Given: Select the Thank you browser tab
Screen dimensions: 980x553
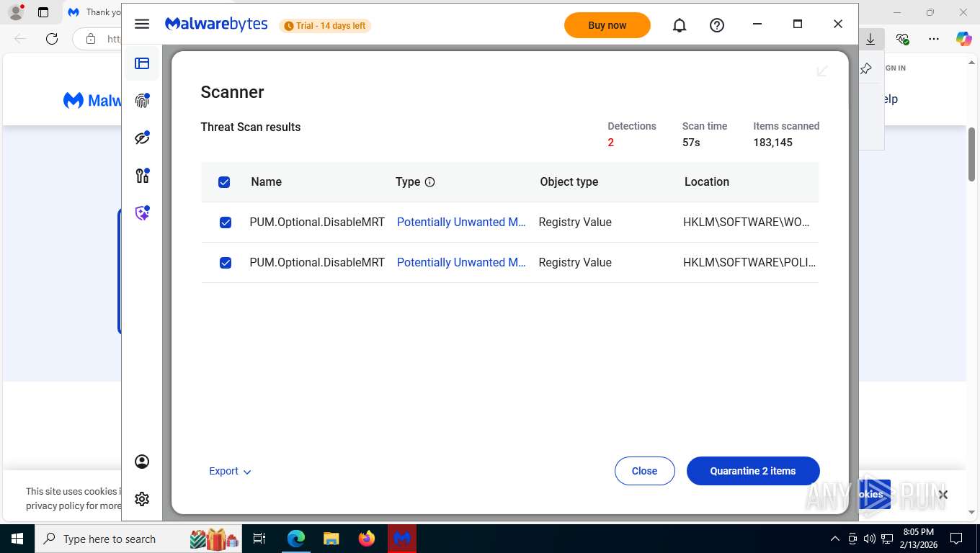Looking at the screenshot, I should (93, 12).
